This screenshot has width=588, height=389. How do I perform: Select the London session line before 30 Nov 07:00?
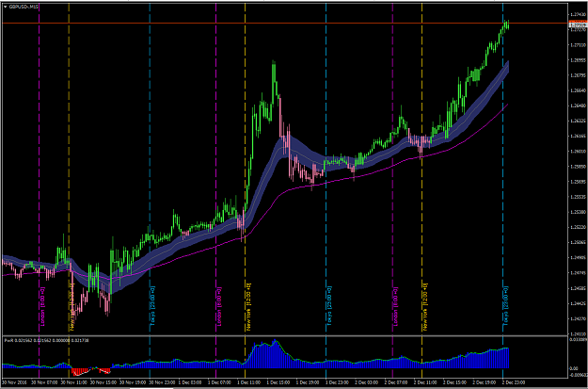coord(39,169)
